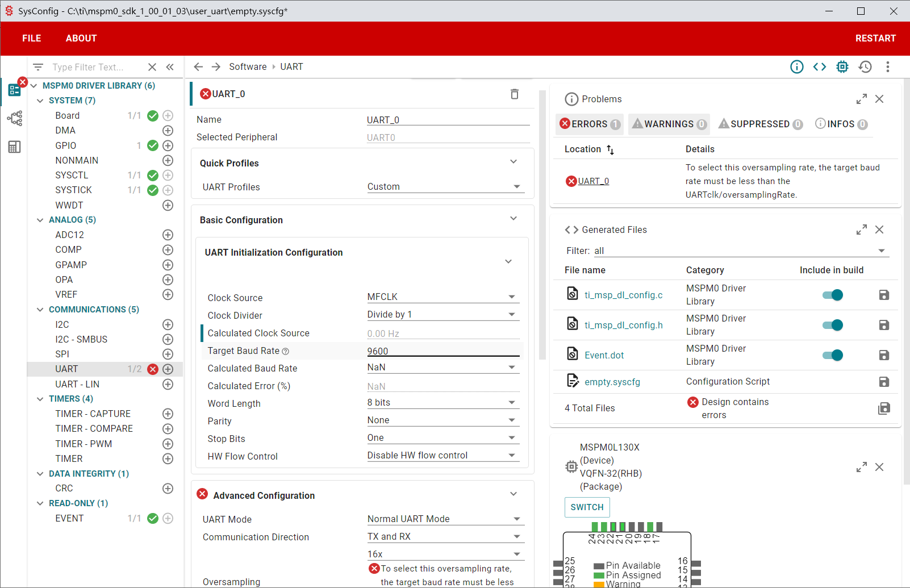Open the Parity dropdown
This screenshot has width=910, height=588.
pos(443,420)
